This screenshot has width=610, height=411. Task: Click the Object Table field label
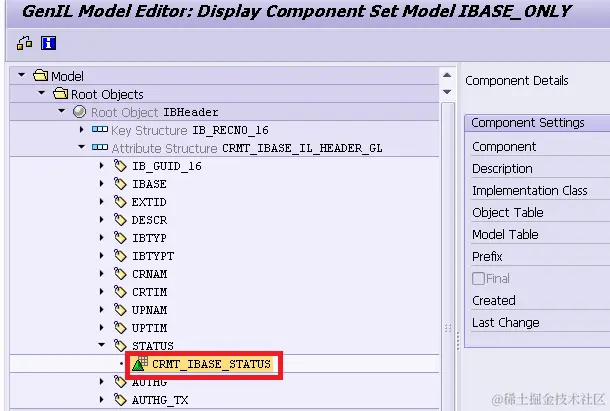508,213
